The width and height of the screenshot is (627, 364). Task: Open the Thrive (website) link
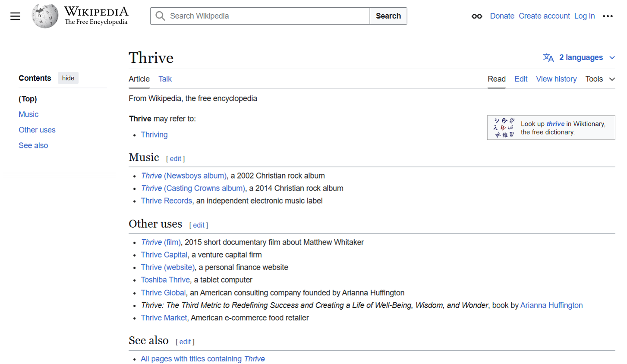pos(168,267)
